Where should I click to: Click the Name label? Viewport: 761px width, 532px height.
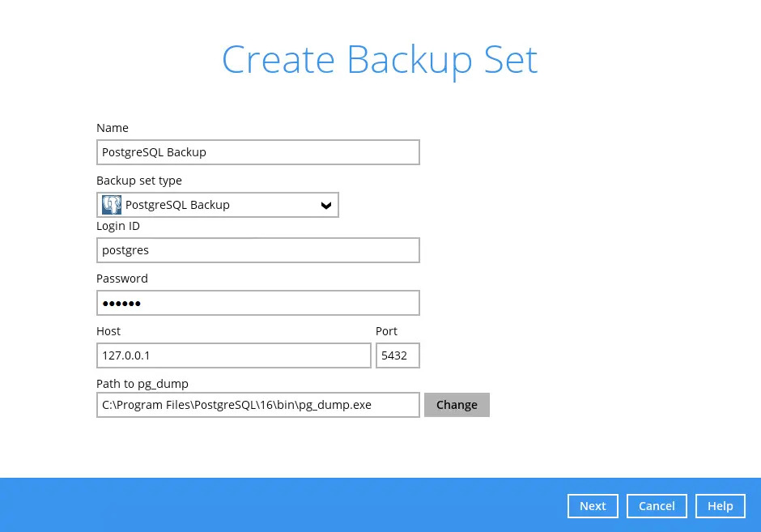[x=113, y=128]
